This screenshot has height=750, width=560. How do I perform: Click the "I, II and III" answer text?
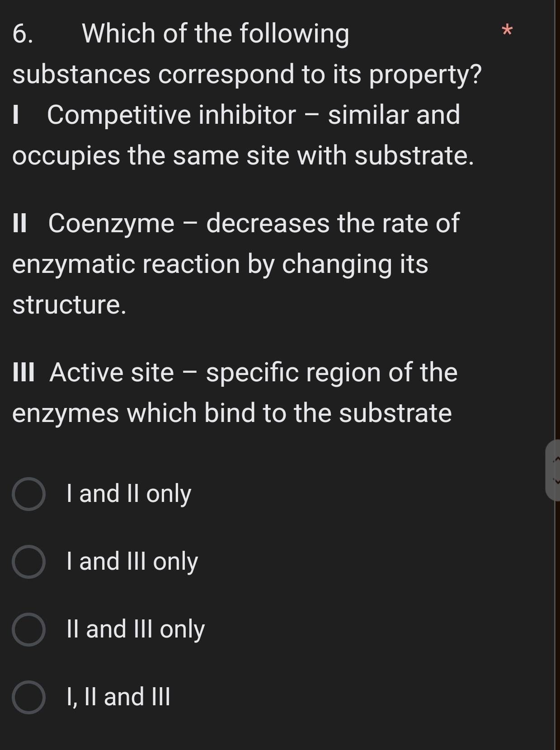coord(118,697)
